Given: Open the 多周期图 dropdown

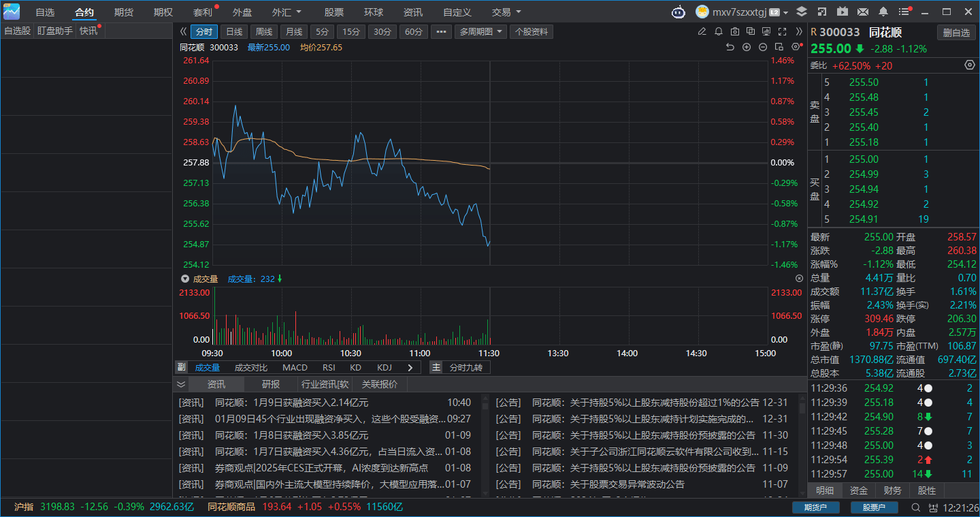Looking at the screenshot, I should point(480,32).
